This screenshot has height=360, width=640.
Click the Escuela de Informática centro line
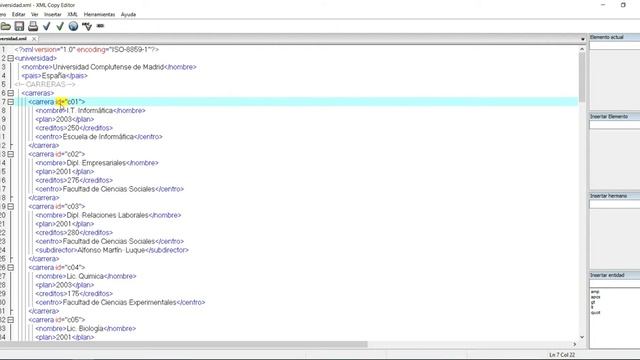pyautogui.click(x=99, y=137)
